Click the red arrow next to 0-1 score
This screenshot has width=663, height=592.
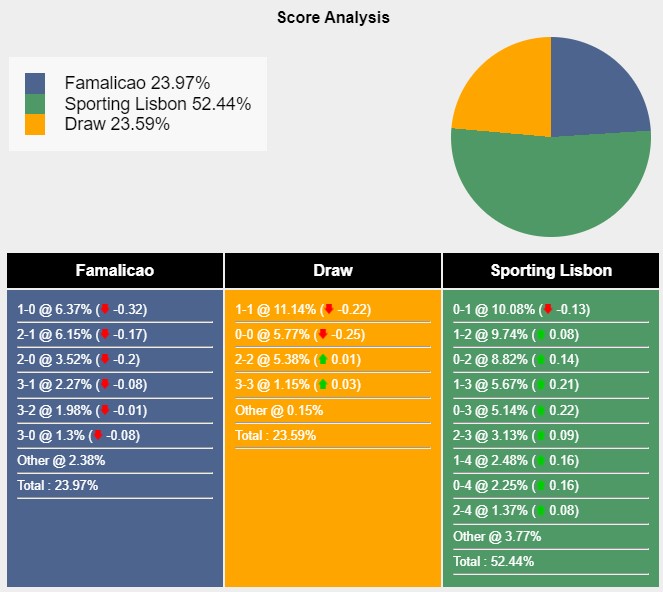548,309
